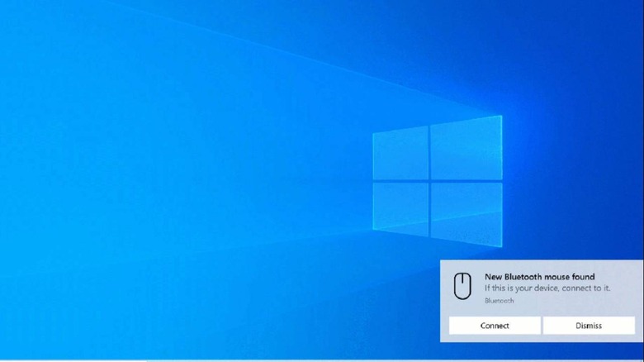Click 'If this is your device, connect to it.'
Viewport: 644px width, 362px height.
point(547,288)
